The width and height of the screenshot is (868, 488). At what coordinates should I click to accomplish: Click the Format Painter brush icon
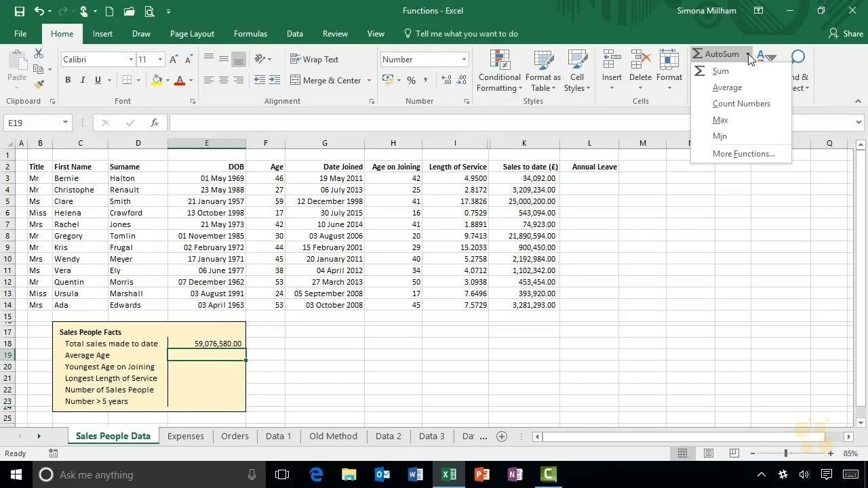(39, 85)
